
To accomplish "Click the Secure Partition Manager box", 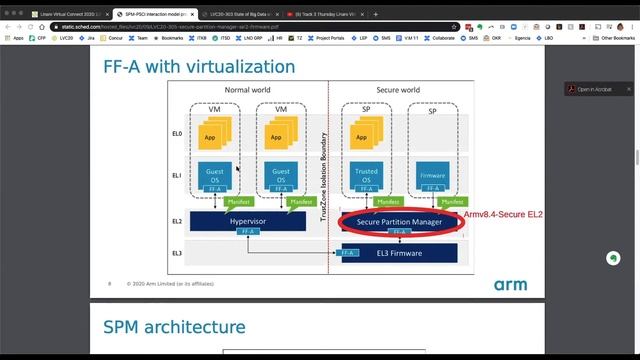I will (399, 222).
